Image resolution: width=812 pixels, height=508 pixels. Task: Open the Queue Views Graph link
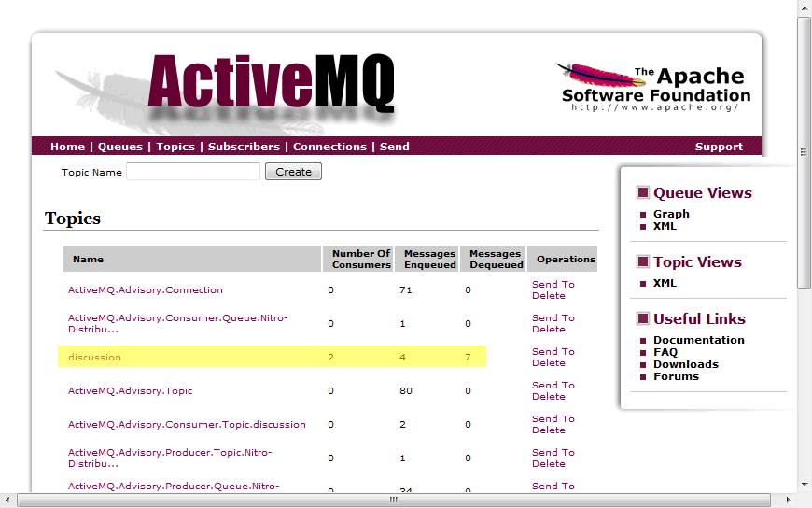point(671,214)
